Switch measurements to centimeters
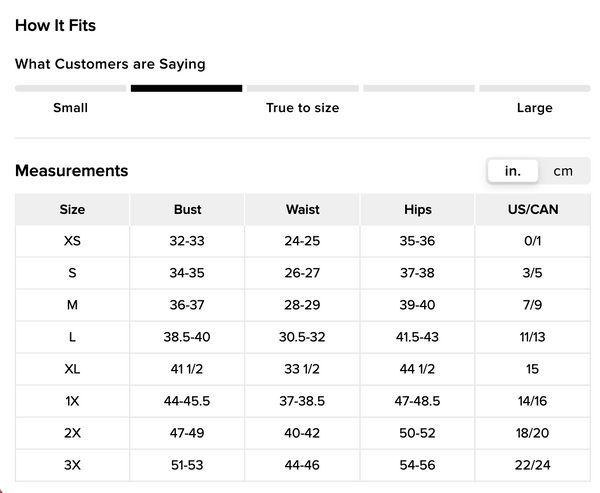600x493 pixels. point(563,171)
